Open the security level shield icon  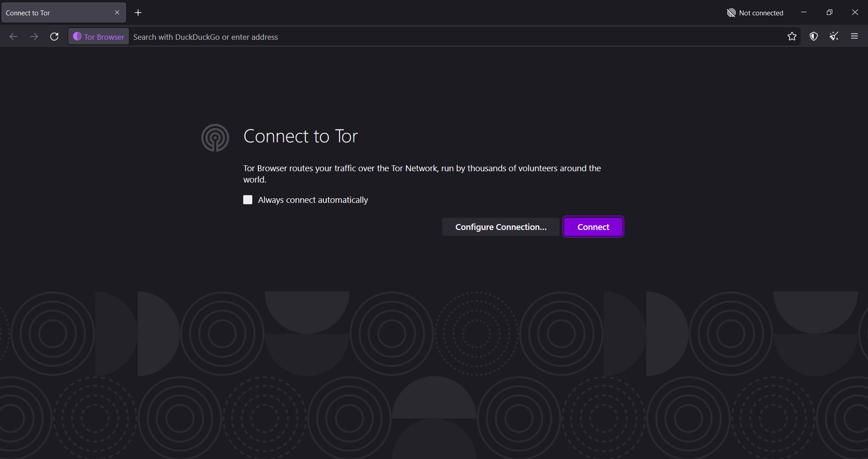[814, 37]
